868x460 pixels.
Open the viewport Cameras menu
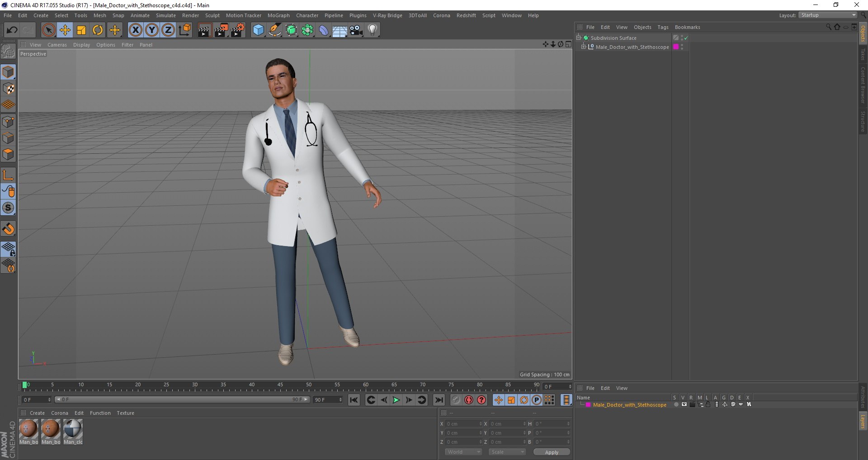(57, 45)
